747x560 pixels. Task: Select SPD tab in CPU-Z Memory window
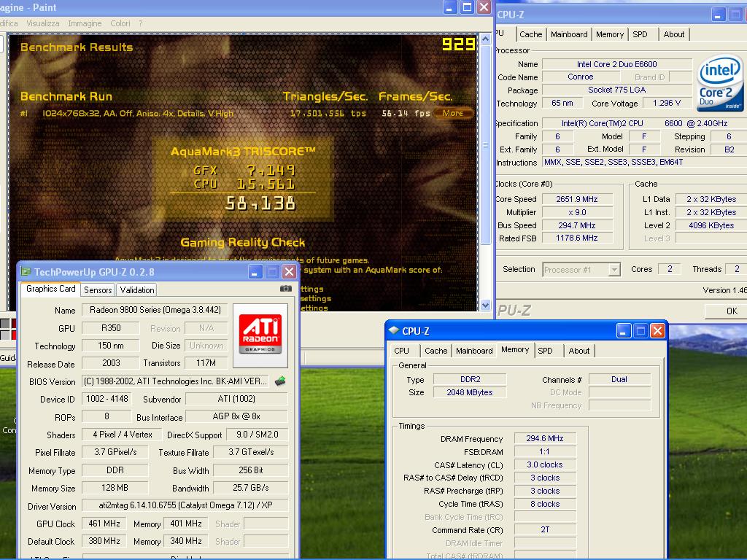tap(545, 351)
